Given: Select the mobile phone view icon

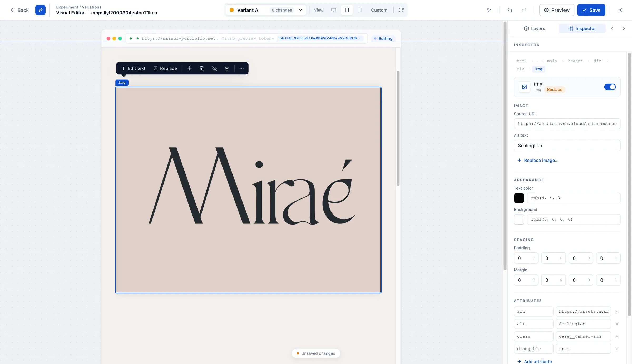Looking at the screenshot, I should pyautogui.click(x=360, y=10).
